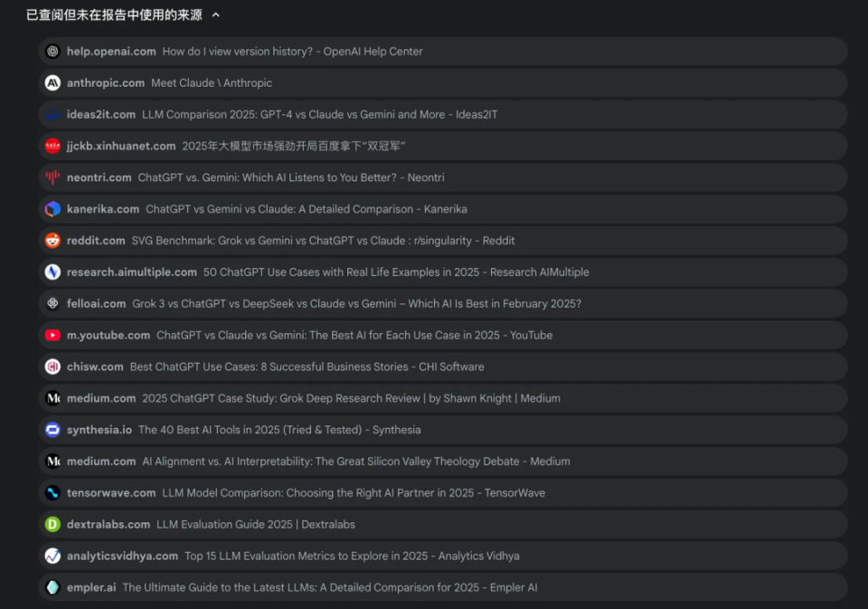Click the section heading 已查阅但未在报告中使用的来源
Viewport: 868px width, 609px height.
pos(114,15)
